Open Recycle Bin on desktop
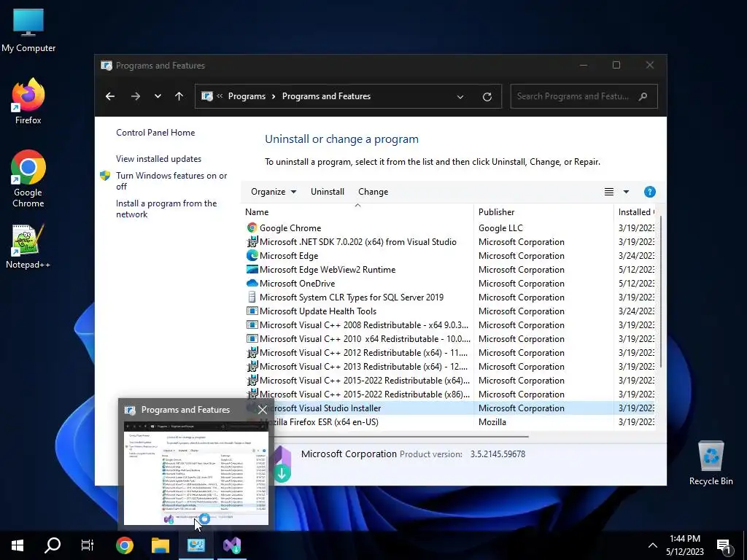Viewport: 747px width, 560px height. click(711, 463)
